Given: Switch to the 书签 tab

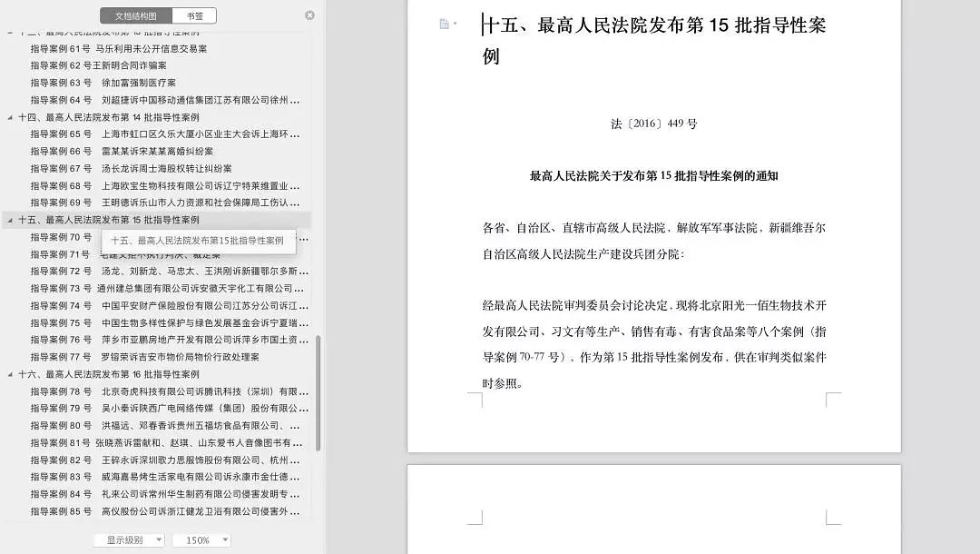Looking at the screenshot, I should (x=194, y=15).
